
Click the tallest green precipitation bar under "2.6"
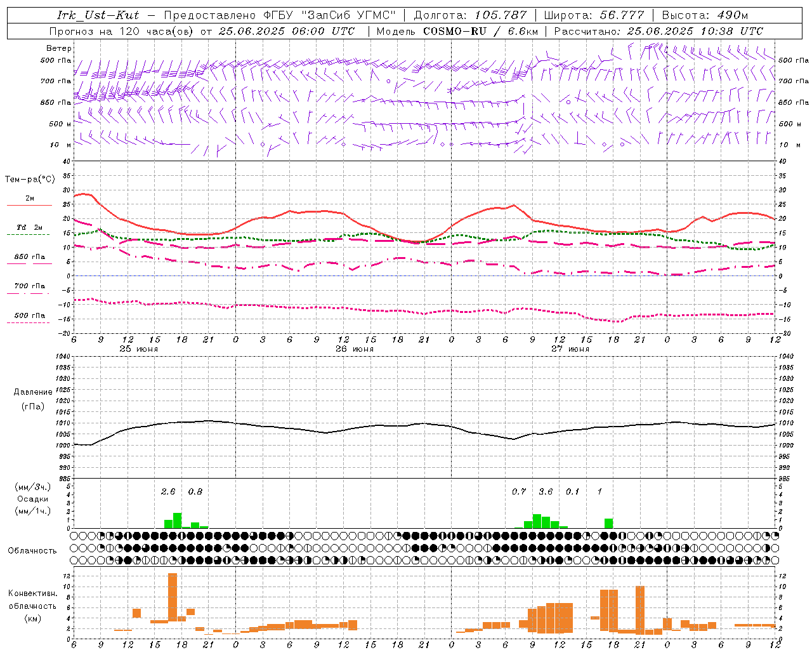click(x=178, y=521)
